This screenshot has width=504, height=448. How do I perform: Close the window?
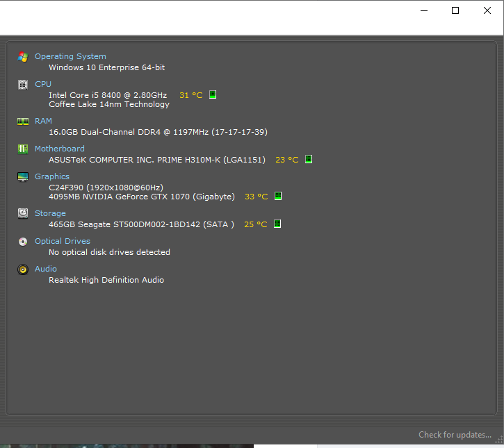pyautogui.click(x=487, y=10)
